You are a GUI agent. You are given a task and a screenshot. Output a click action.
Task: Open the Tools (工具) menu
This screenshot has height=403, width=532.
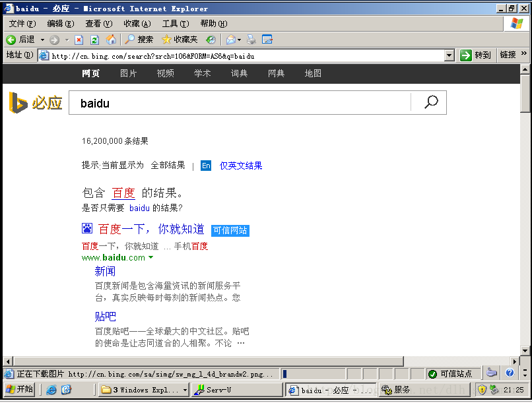tap(176, 23)
